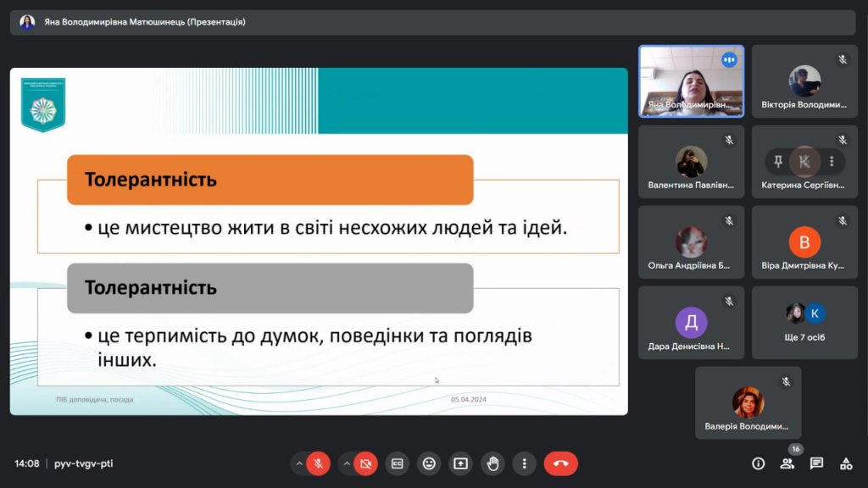
Task: Open Катерина Сергіївна tile three-dot options
Action: point(832,162)
